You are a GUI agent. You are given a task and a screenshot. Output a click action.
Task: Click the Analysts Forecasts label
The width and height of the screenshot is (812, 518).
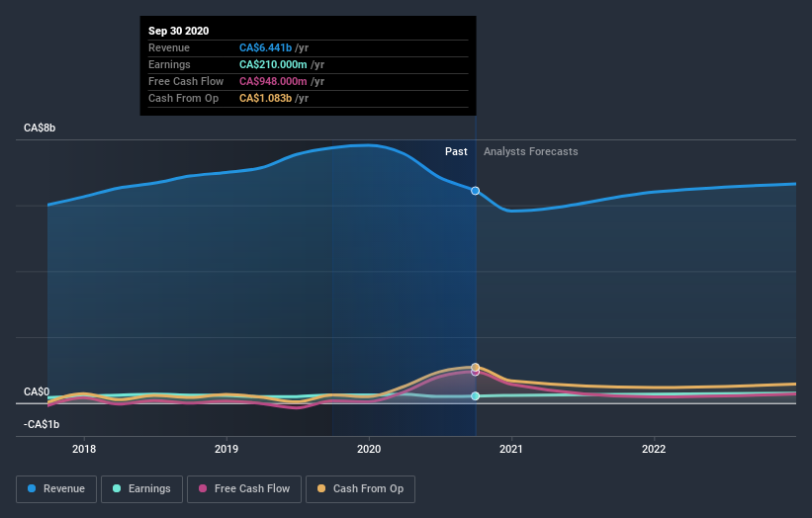[531, 151]
